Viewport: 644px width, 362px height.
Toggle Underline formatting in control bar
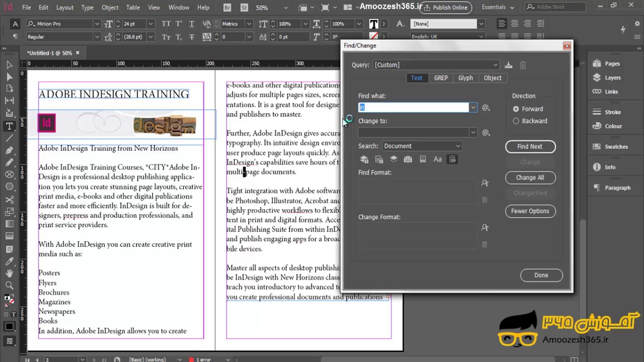point(192,24)
